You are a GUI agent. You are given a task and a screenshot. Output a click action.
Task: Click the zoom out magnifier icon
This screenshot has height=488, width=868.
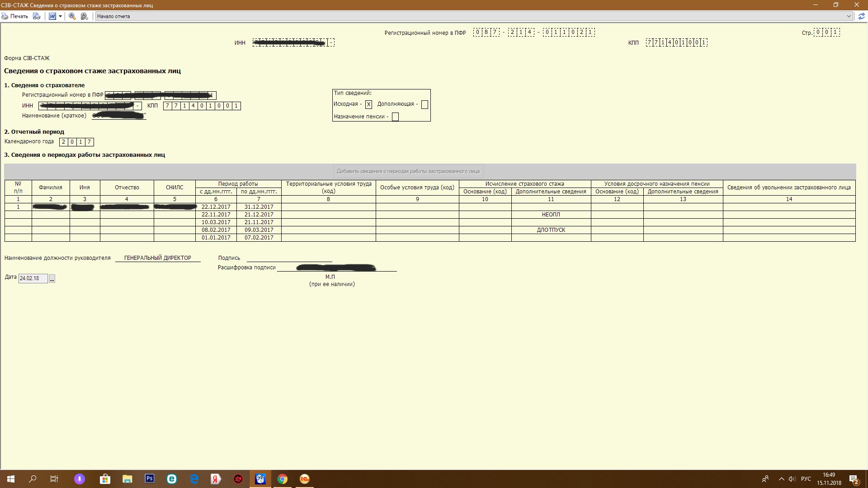84,16
